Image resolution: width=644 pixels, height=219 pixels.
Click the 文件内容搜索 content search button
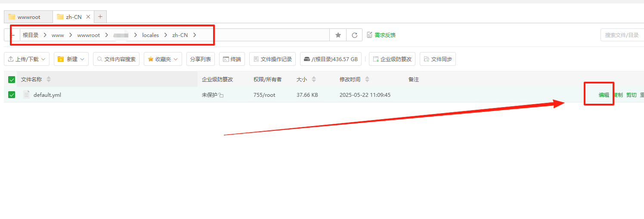click(x=116, y=59)
